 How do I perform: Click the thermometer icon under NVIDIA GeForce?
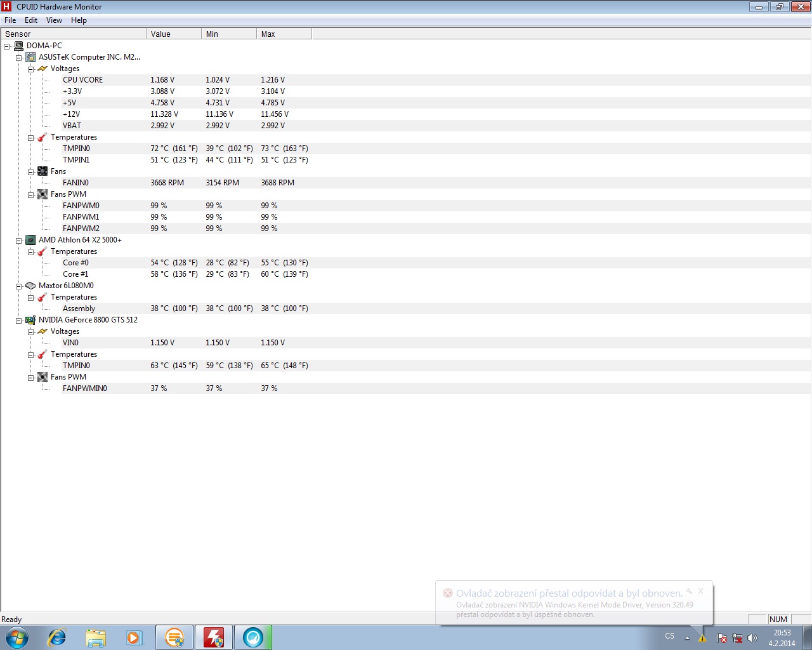43,354
